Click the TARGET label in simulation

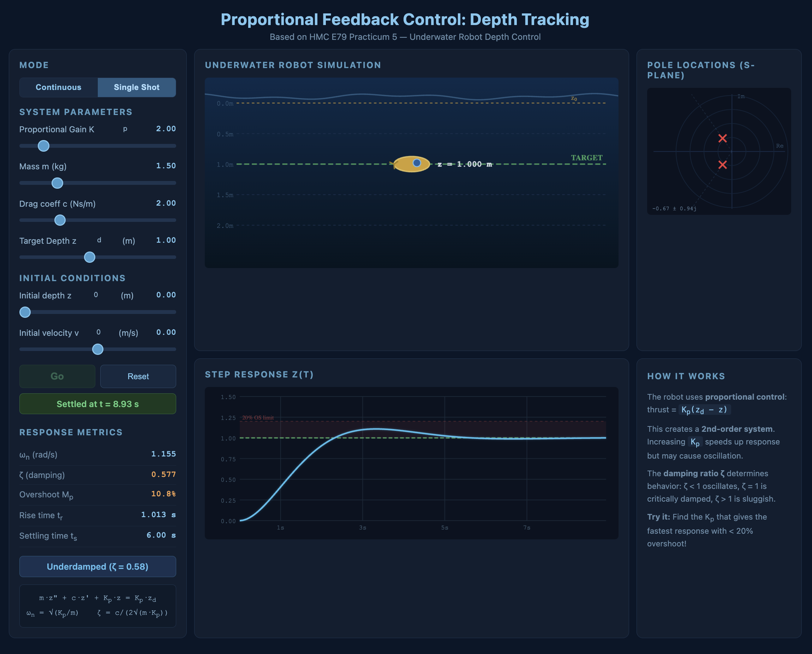(x=586, y=157)
